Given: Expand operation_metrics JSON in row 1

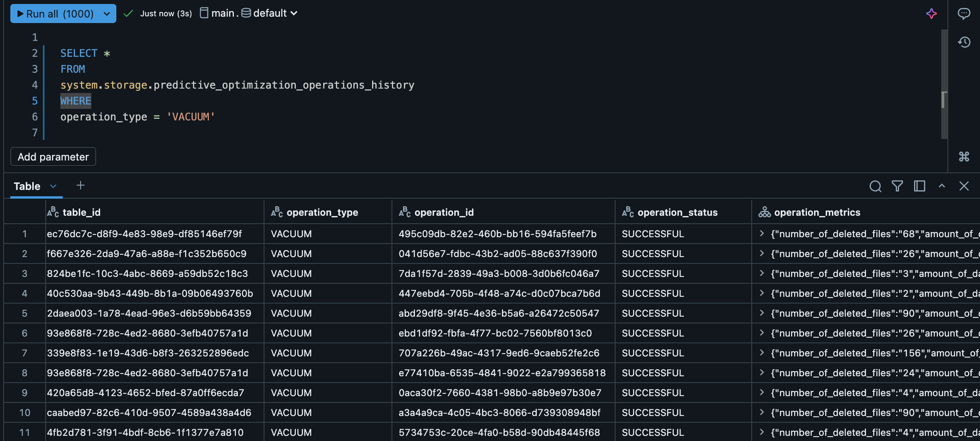Looking at the screenshot, I should pos(762,234).
